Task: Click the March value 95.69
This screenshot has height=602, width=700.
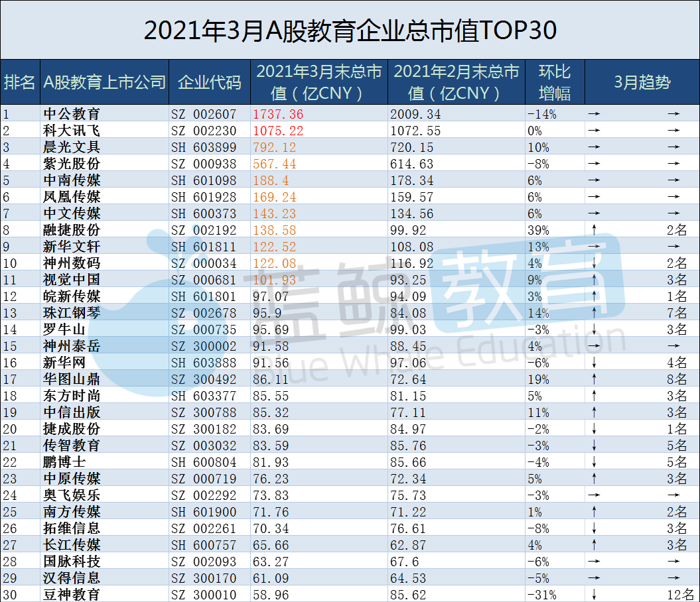Action: tap(271, 330)
